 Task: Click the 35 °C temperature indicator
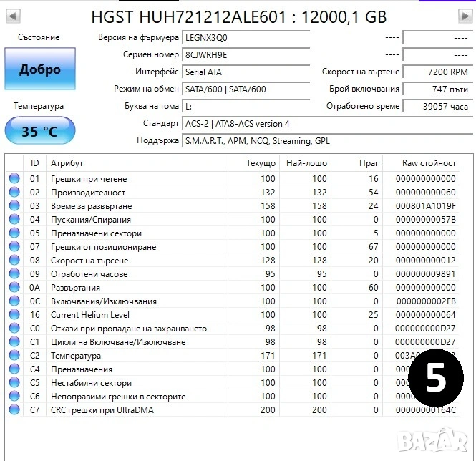pos(39,132)
